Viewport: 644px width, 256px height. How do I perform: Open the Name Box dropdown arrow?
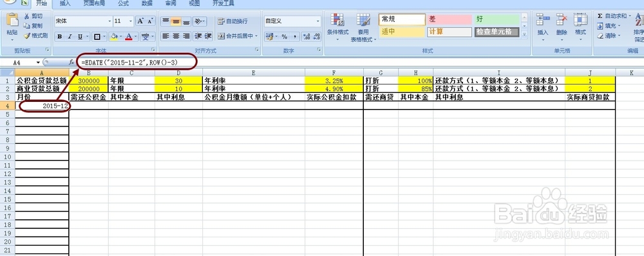click(39, 63)
